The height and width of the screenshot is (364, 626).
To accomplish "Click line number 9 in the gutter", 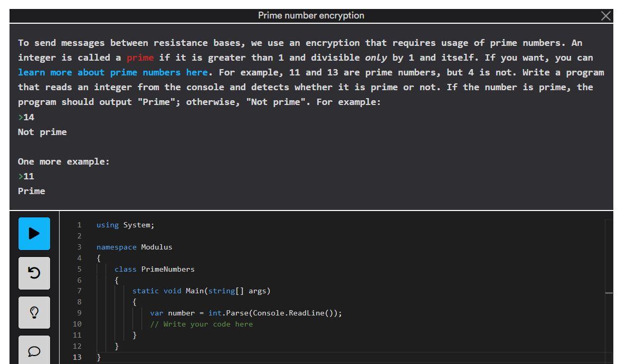I will coord(79,313).
